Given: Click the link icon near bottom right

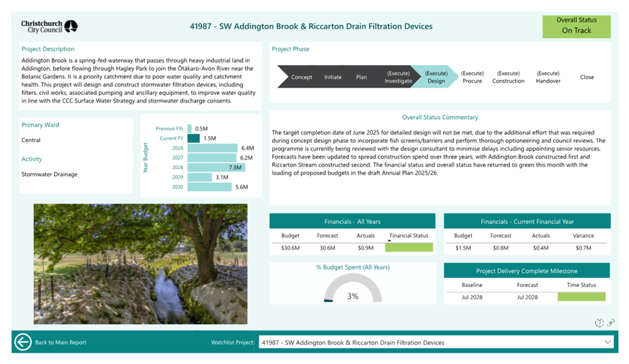Looking at the screenshot, I should coord(611,323).
